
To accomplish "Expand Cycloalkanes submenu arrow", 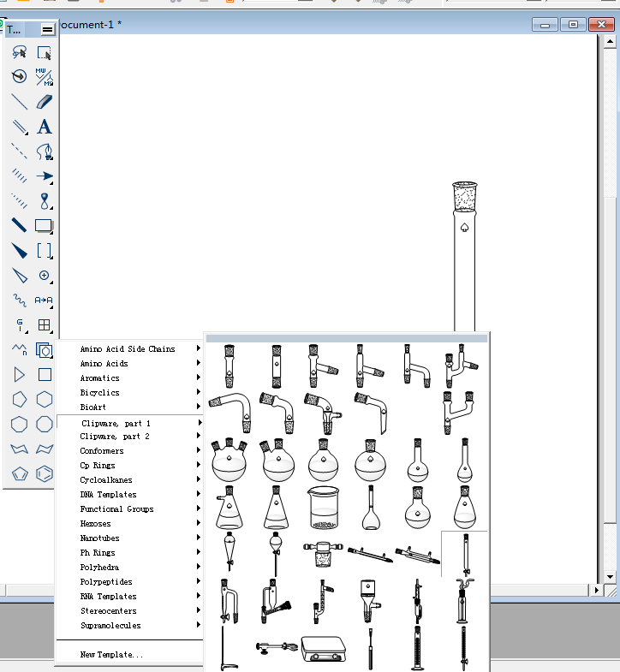I will coord(199,479).
